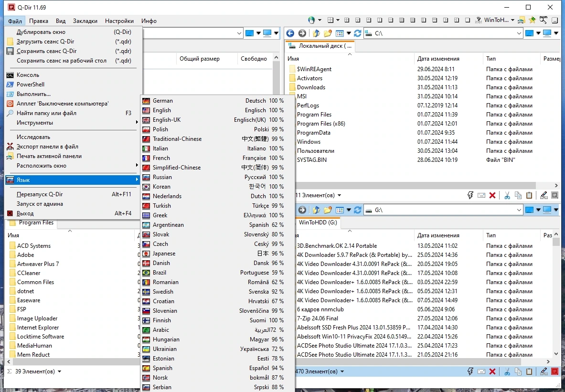Viewport: 565px width, 392px height.
Task: Open the zoom magnifier tool
Action: [544, 20]
